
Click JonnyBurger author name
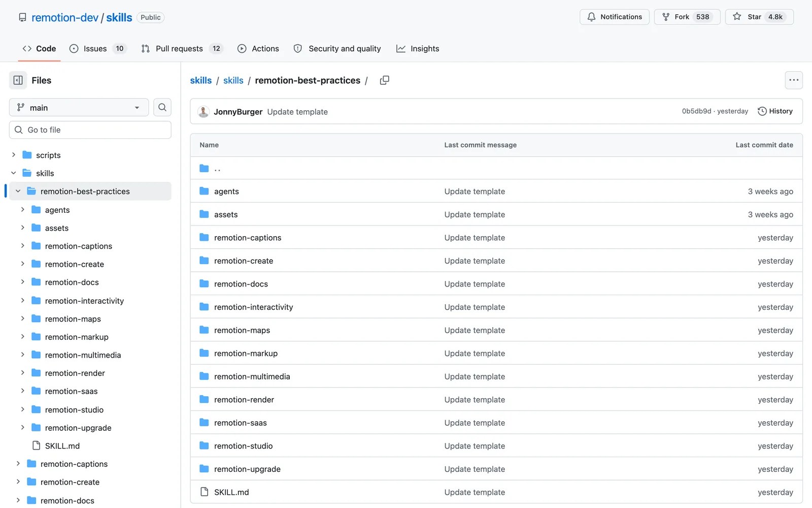238,112
